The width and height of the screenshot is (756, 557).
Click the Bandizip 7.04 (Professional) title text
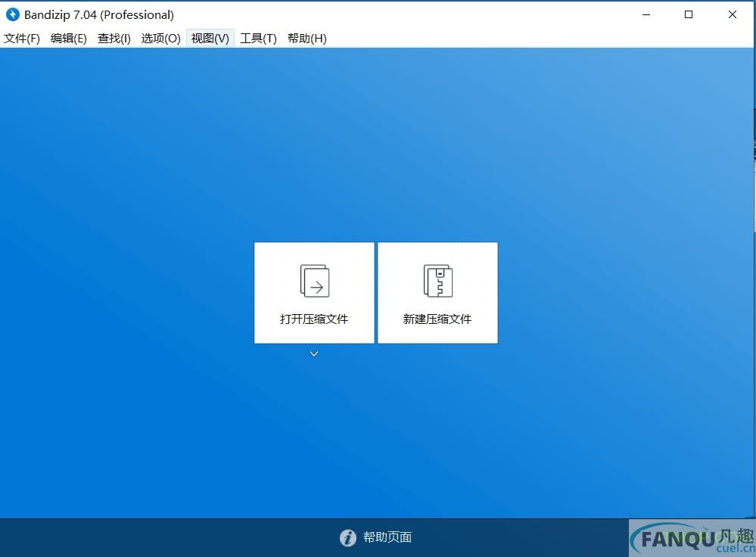point(99,15)
